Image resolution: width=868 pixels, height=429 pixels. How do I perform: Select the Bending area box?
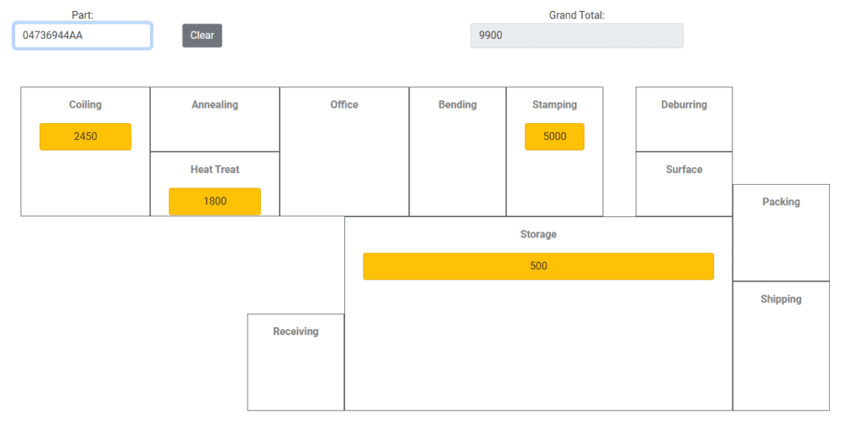pyautogui.click(x=458, y=151)
